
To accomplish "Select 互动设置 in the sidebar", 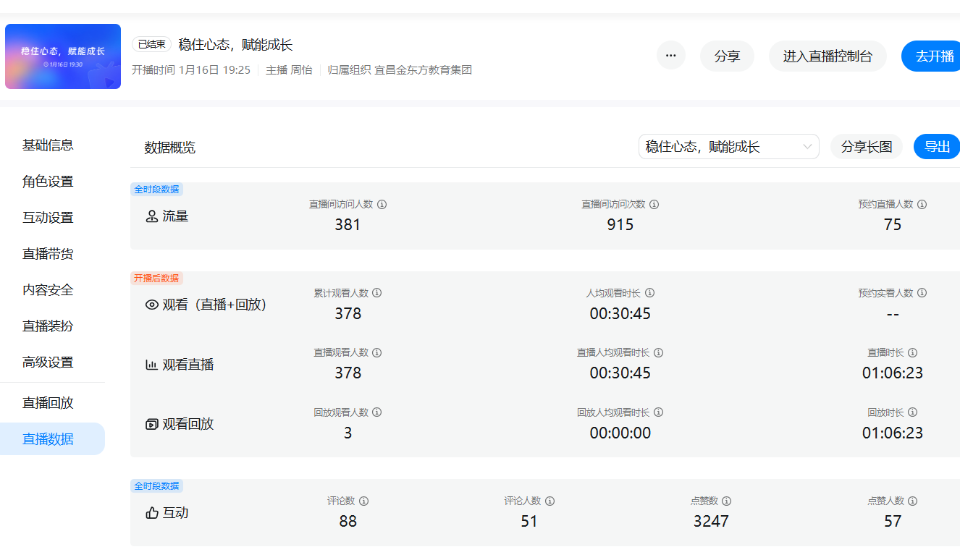I will (x=48, y=218).
